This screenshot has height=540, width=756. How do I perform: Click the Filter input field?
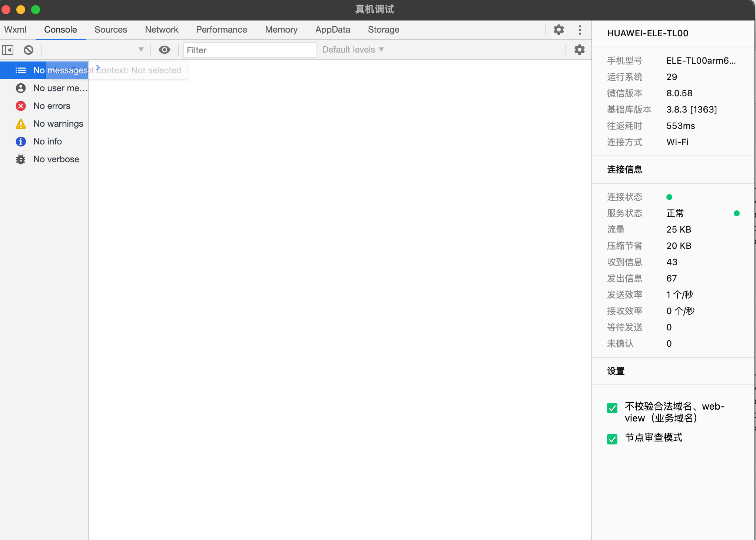pos(249,50)
